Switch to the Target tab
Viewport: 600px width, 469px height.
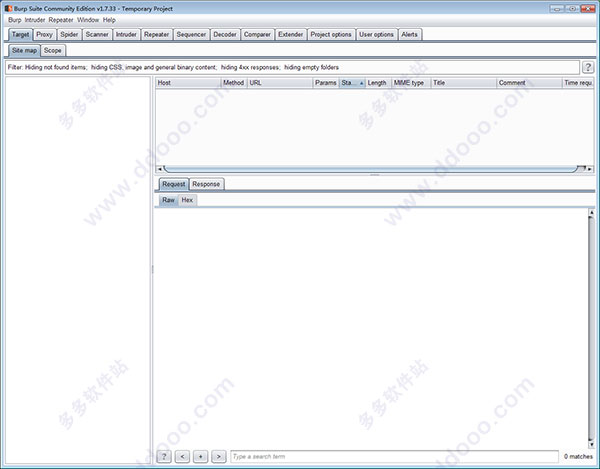(x=20, y=34)
